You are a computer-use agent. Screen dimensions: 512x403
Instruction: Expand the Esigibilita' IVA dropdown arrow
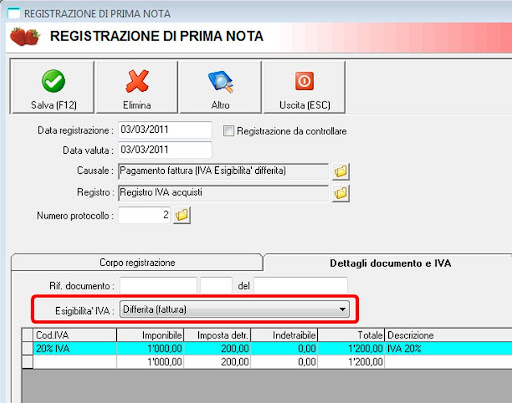[342, 309]
